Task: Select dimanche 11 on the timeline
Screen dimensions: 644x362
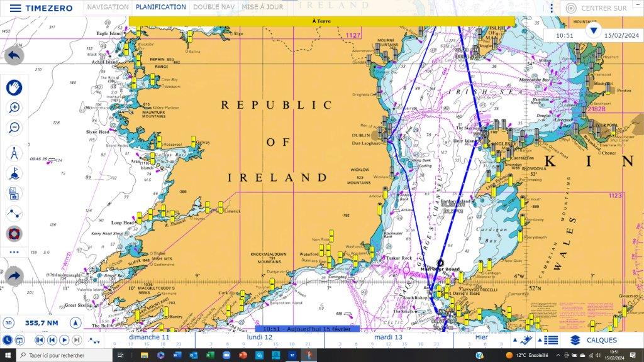Action: click(148, 337)
